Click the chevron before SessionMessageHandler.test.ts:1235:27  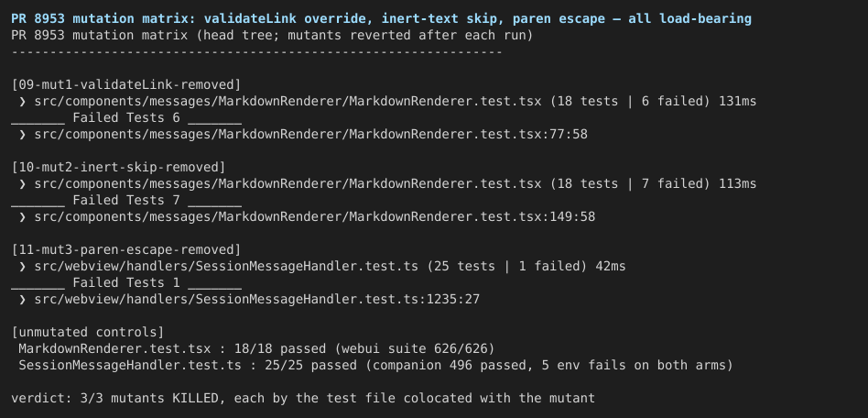pos(22,299)
